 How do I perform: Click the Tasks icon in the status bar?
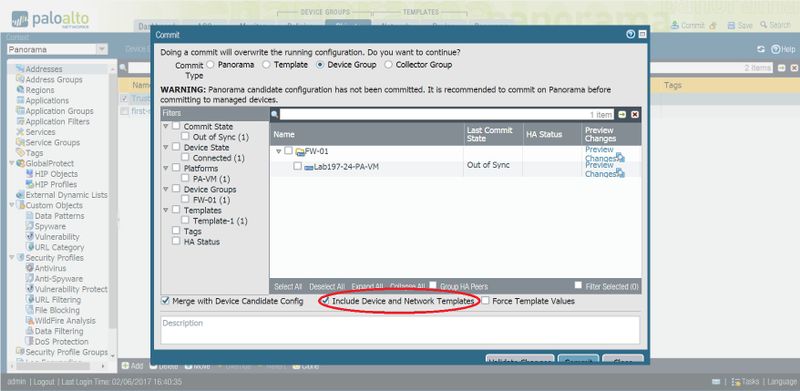pyautogui.click(x=736, y=382)
